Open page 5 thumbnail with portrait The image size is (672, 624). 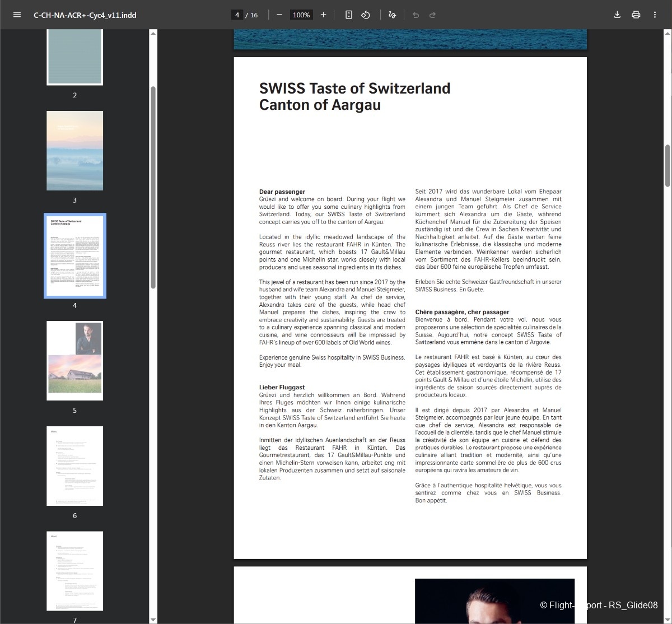click(74, 361)
